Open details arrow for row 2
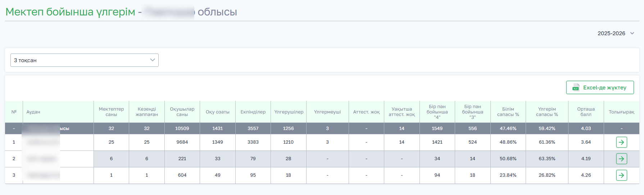The height and width of the screenshot is (195, 644). [621, 159]
